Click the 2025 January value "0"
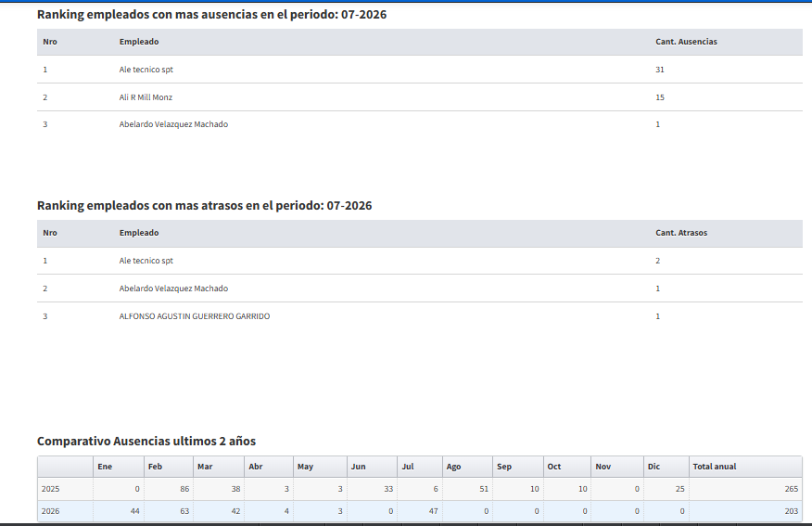The height and width of the screenshot is (526, 812). (136, 489)
